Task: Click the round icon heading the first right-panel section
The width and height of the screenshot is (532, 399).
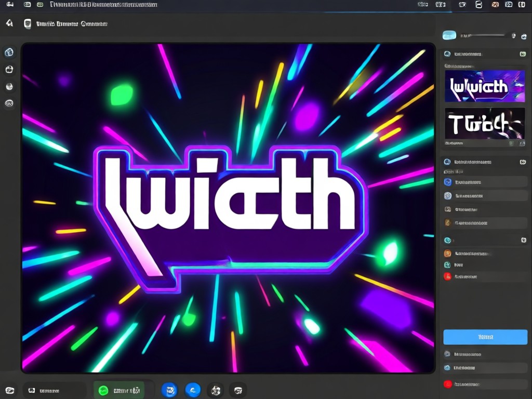Action: click(x=447, y=54)
